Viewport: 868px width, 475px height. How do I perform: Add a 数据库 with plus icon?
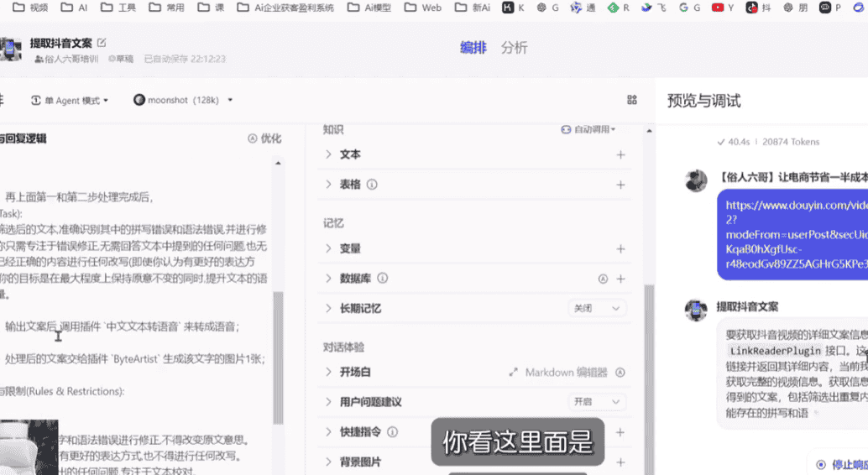[620, 279]
